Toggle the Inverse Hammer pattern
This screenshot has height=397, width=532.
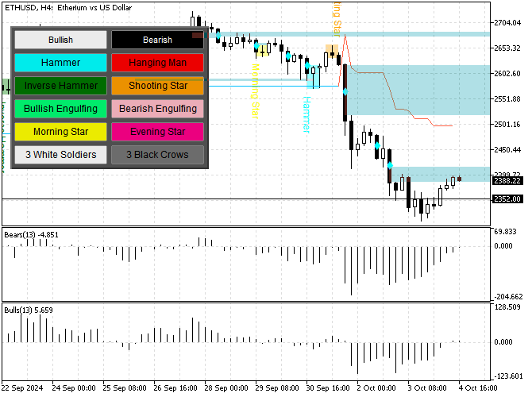60,86
